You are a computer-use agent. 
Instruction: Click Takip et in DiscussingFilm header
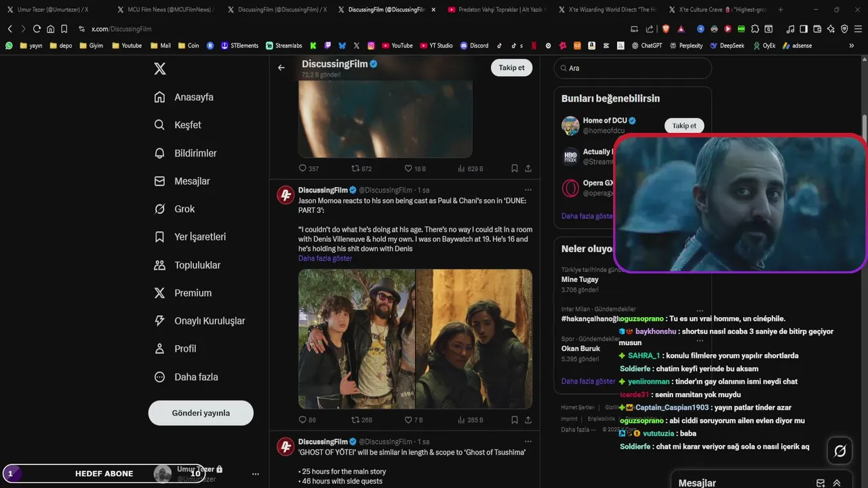511,68
